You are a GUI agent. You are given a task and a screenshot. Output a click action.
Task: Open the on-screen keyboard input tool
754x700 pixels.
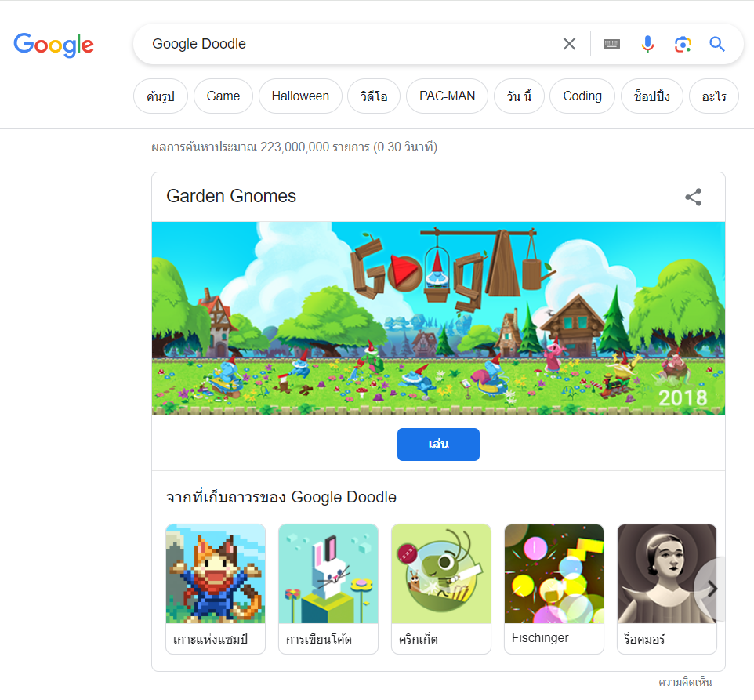pyautogui.click(x=611, y=44)
